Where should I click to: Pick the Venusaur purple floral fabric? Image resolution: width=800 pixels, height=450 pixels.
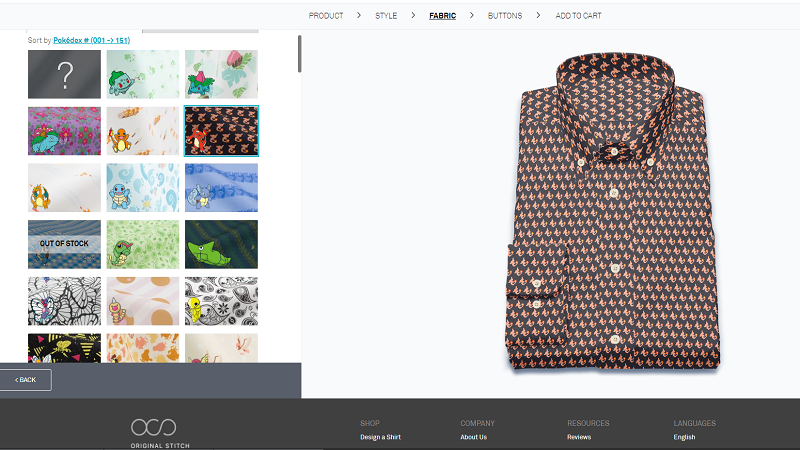point(64,131)
